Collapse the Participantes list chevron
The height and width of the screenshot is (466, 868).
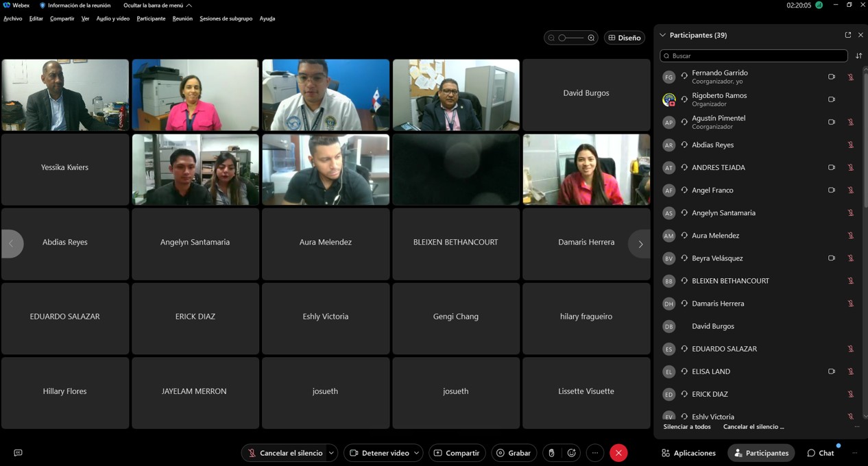(x=662, y=35)
